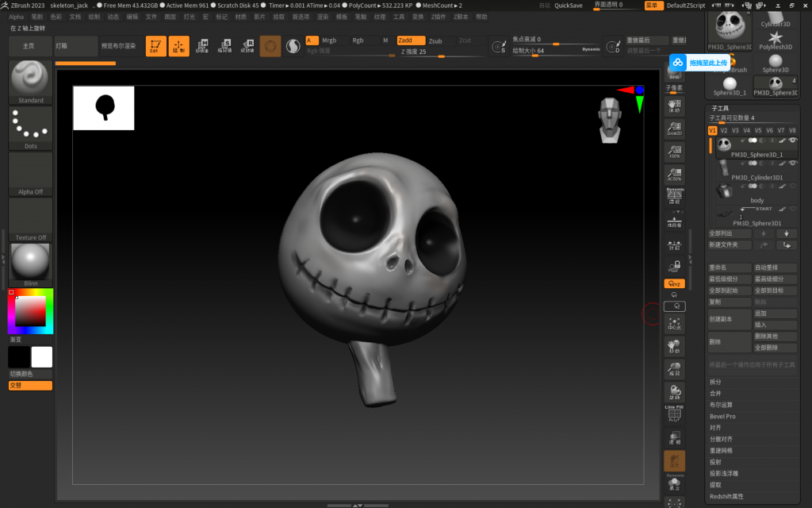This screenshot has height=508, width=812.
Task: Click the Scroll hand icon under sub-pixel slider
Action: point(674,106)
